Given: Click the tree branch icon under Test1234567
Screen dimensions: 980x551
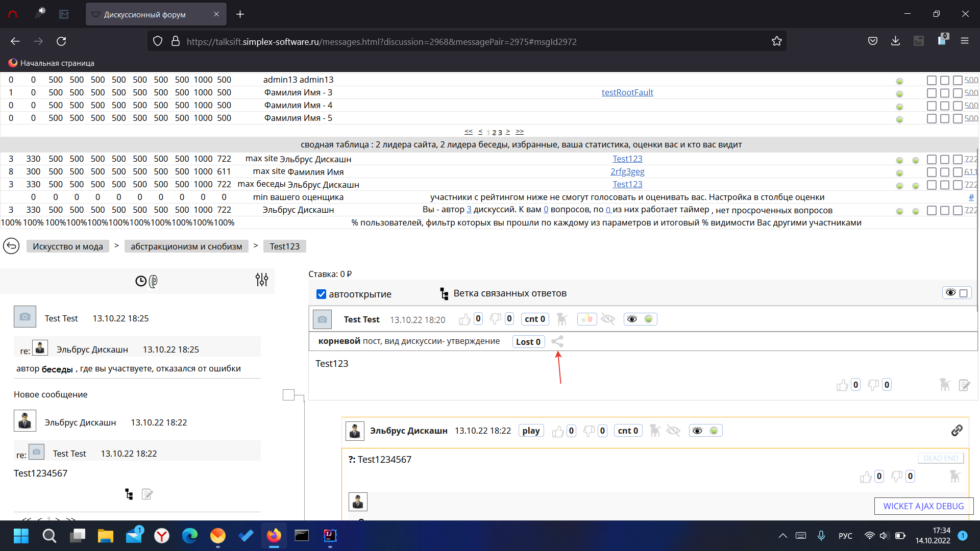Looking at the screenshot, I should (x=129, y=494).
